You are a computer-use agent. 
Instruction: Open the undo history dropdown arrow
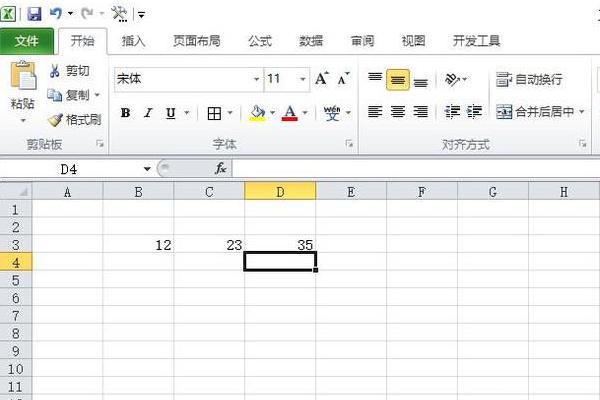70,14
